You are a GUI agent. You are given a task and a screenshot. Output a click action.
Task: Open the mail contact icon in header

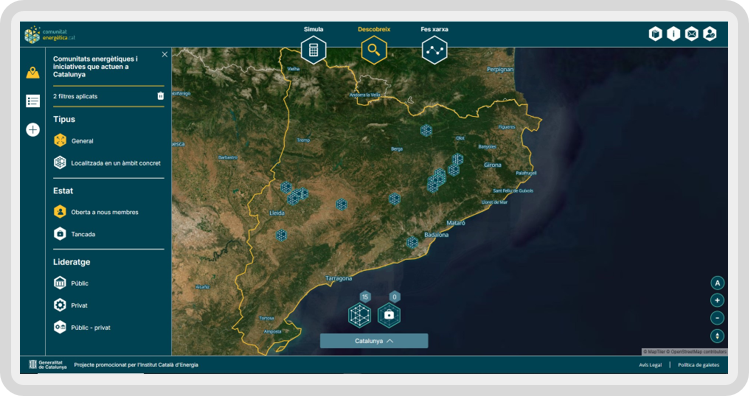click(692, 34)
